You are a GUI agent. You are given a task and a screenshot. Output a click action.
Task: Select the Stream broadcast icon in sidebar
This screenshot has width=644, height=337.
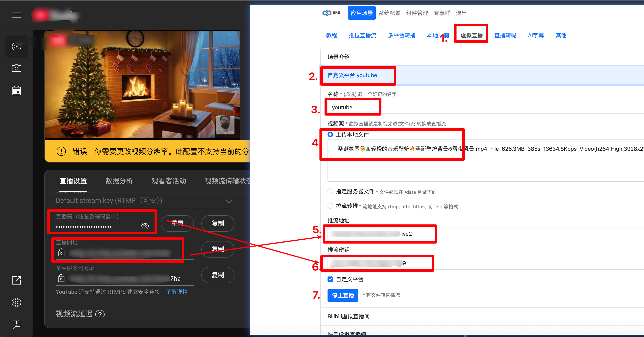point(17,46)
